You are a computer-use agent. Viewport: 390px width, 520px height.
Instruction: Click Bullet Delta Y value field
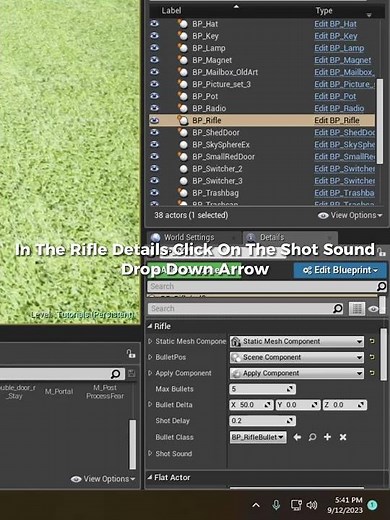tap(298, 405)
